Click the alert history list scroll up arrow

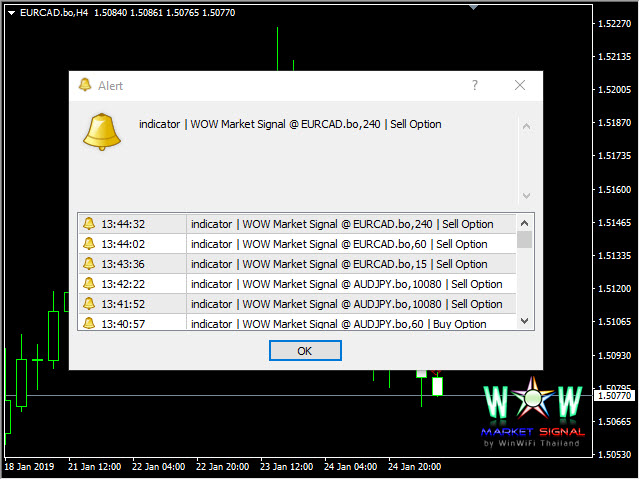coord(524,223)
